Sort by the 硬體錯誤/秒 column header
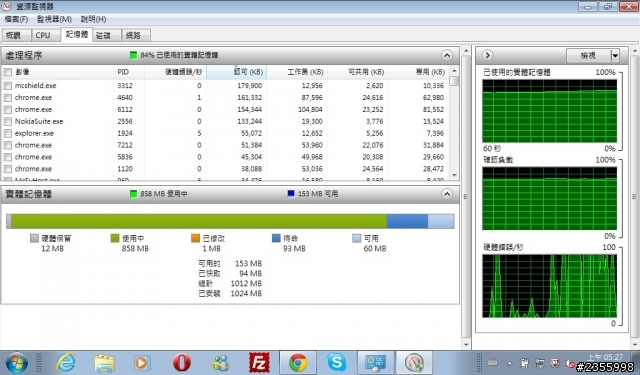Image resolution: width=640 pixels, height=375 pixels. [175, 72]
